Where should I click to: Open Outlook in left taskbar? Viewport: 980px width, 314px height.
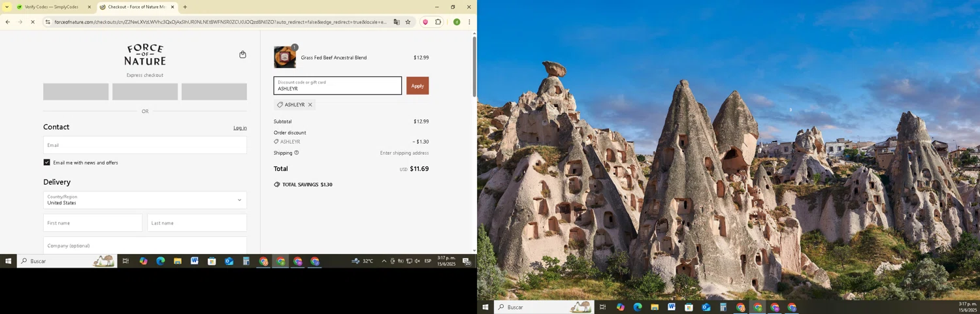229,261
